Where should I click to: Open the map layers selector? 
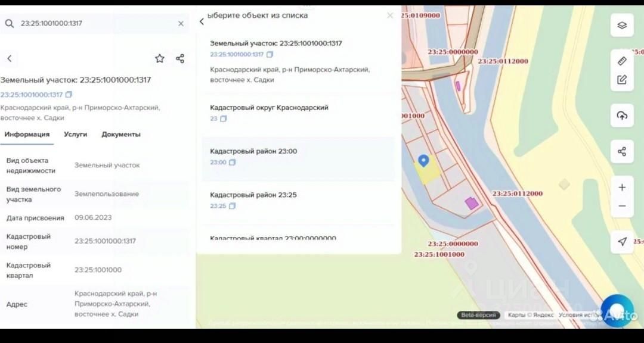click(x=622, y=25)
